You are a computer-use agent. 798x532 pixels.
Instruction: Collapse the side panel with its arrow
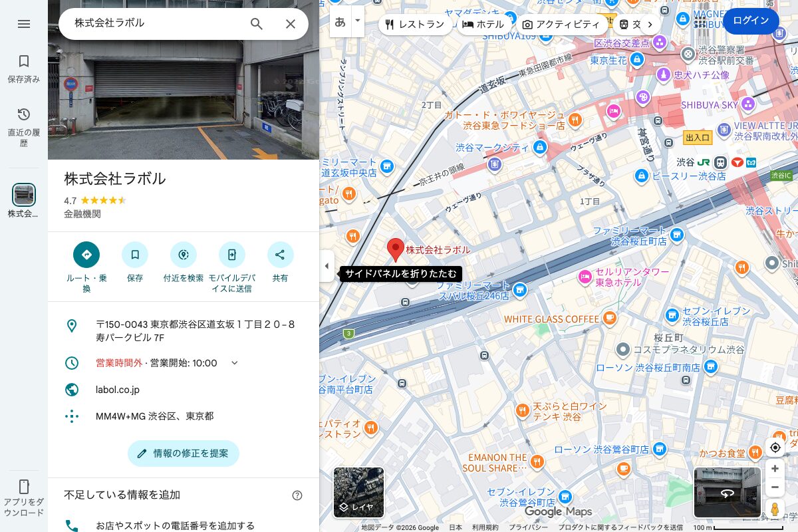(327, 265)
